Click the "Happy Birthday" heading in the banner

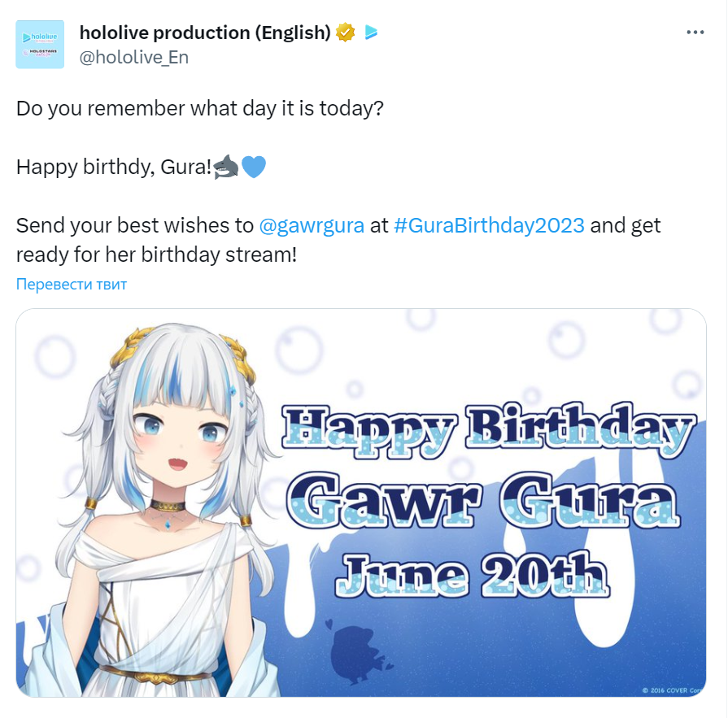489,430
